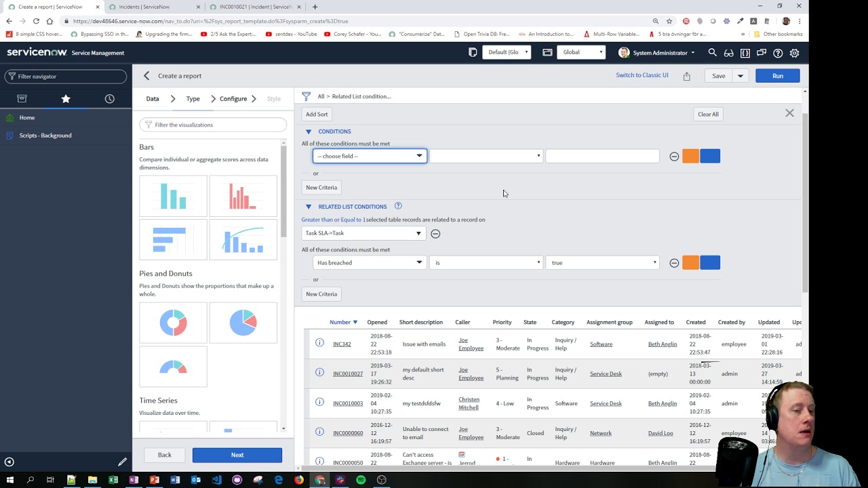Remove the Has breached condition row
Screen dimensions: 868x488
[674, 263]
